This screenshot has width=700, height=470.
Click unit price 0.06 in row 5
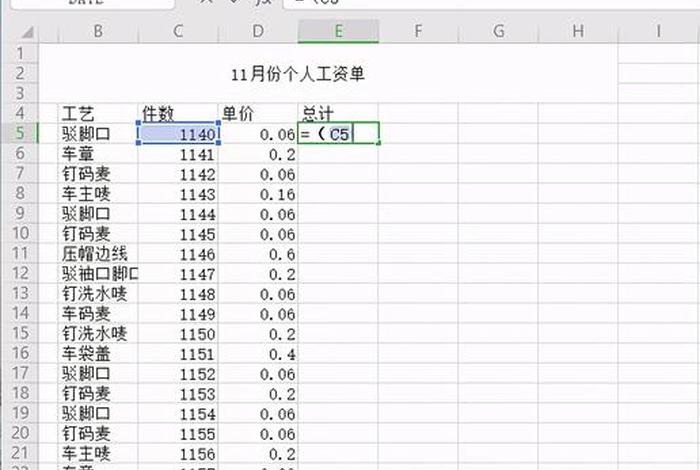pyautogui.click(x=258, y=133)
